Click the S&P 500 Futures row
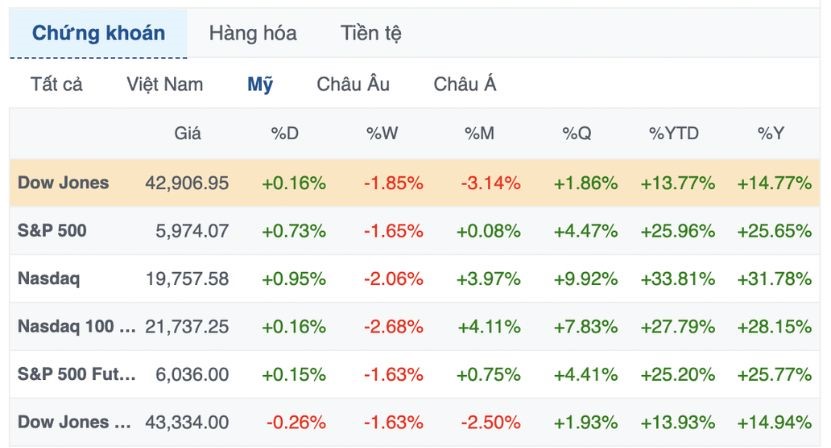The height and width of the screenshot is (448, 831). [x=76, y=375]
